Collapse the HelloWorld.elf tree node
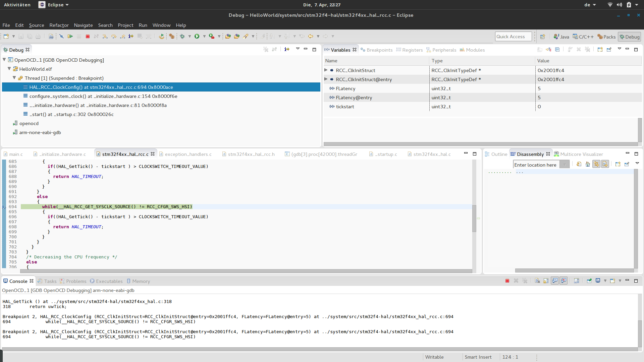The height and width of the screenshot is (362, 644). 9,69
